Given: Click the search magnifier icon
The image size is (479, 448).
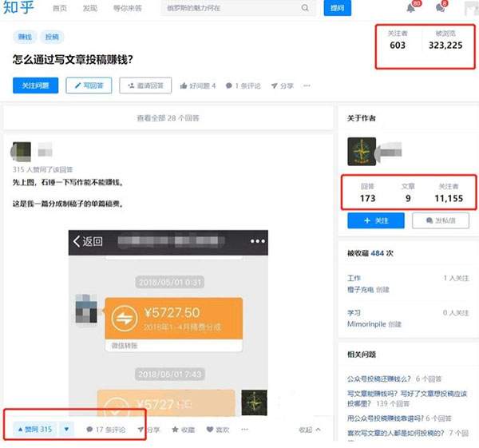Looking at the screenshot, I should pyautogui.click(x=305, y=8).
